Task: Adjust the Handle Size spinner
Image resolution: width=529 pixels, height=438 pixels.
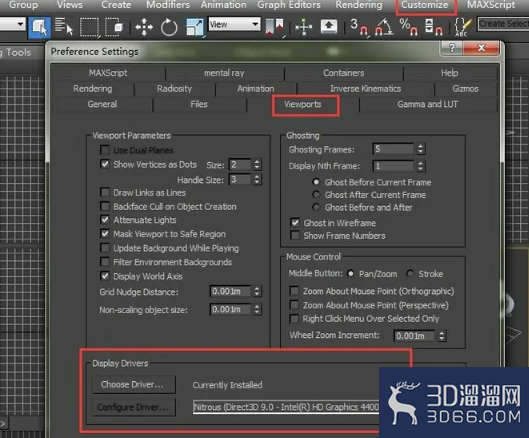Action: 257,180
